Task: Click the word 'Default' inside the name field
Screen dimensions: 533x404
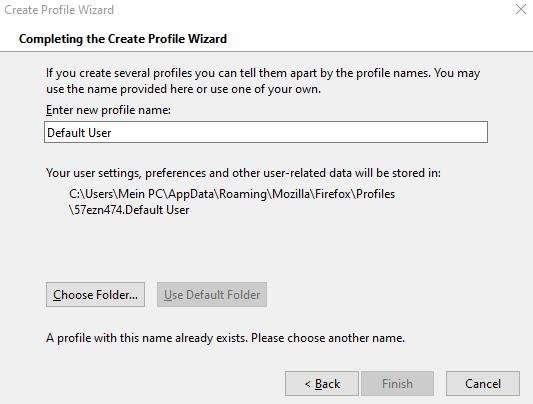Action: pos(66,133)
